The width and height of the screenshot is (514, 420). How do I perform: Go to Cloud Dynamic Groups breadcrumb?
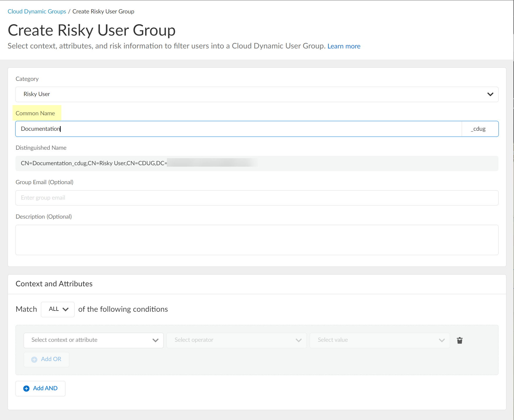(x=37, y=11)
